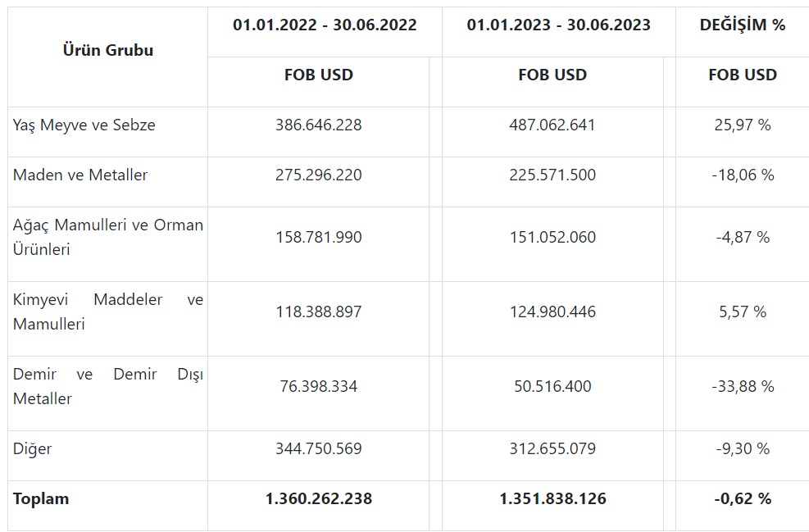Click the 25,97 % change cell
Viewport: 809px width, 532px height.
[x=743, y=125]
